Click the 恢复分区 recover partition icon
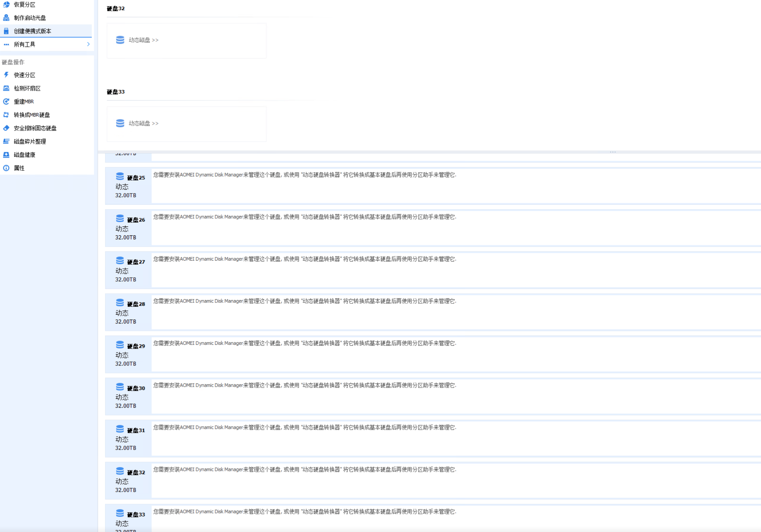 6,5
